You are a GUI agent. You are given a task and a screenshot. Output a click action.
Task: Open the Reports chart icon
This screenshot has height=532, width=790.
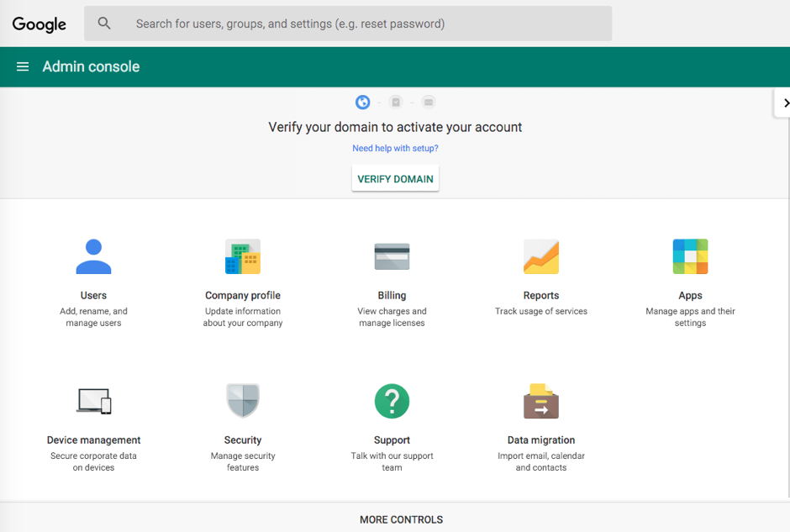tap(541, 256)
